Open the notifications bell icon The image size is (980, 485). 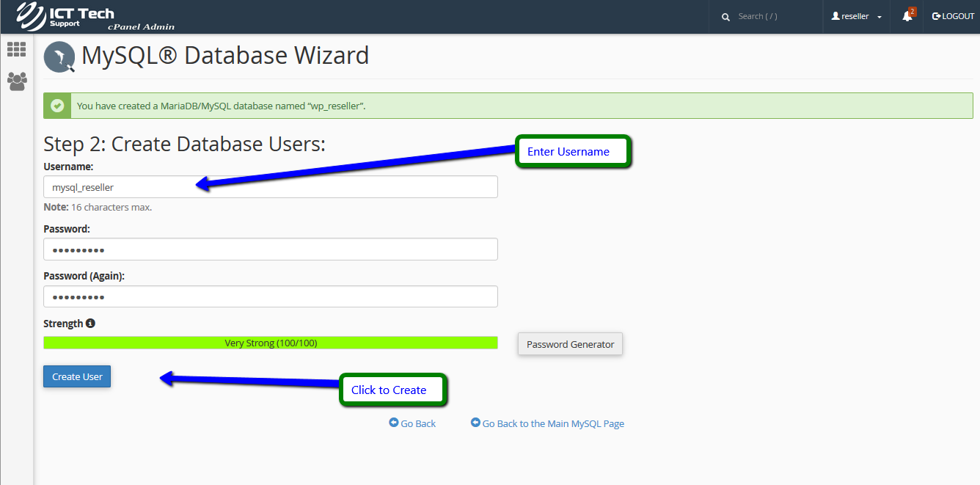tap(907, 16)
